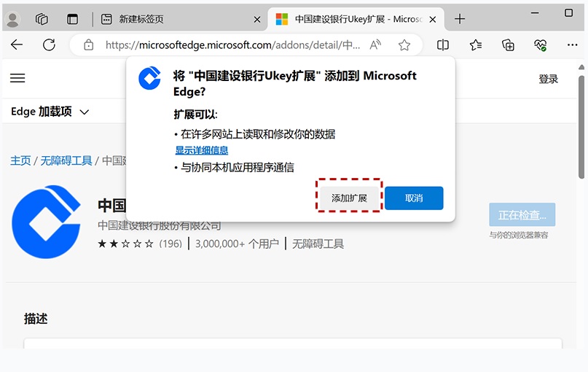Viewport: 588px width, 372px height.
Task: Add page to favorites with star icon
Action: 404,45
